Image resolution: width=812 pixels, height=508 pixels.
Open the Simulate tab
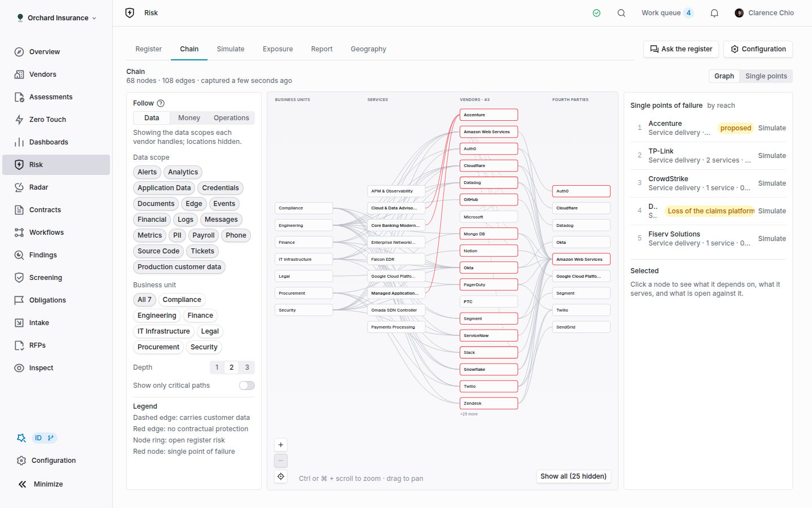pyautogui.click(x=231, y=49)
